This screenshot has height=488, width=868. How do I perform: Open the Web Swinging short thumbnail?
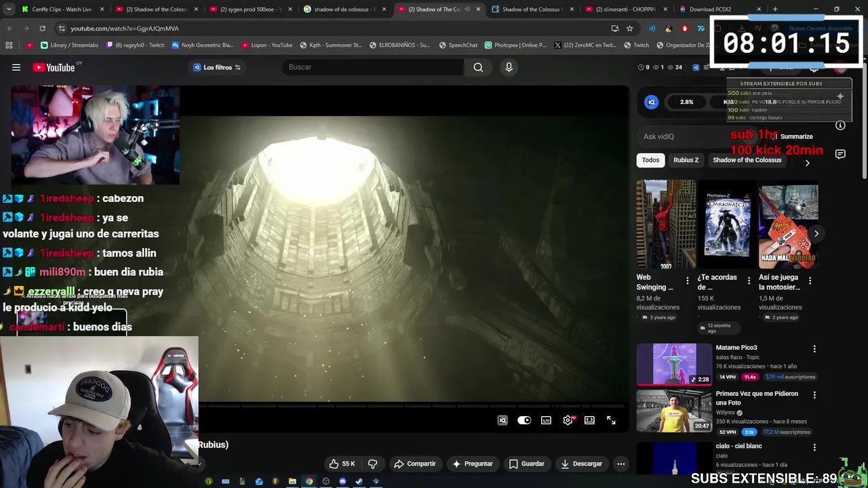[x=666, y=225]
